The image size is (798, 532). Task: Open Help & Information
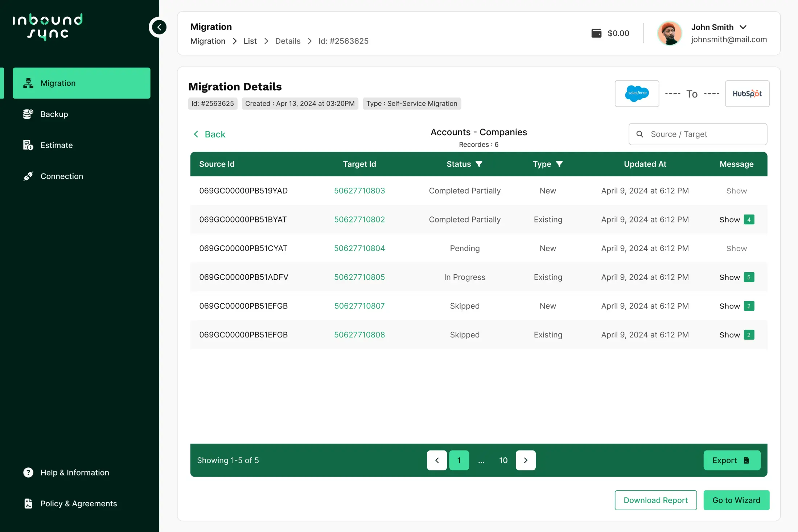(x=74, y=473)
